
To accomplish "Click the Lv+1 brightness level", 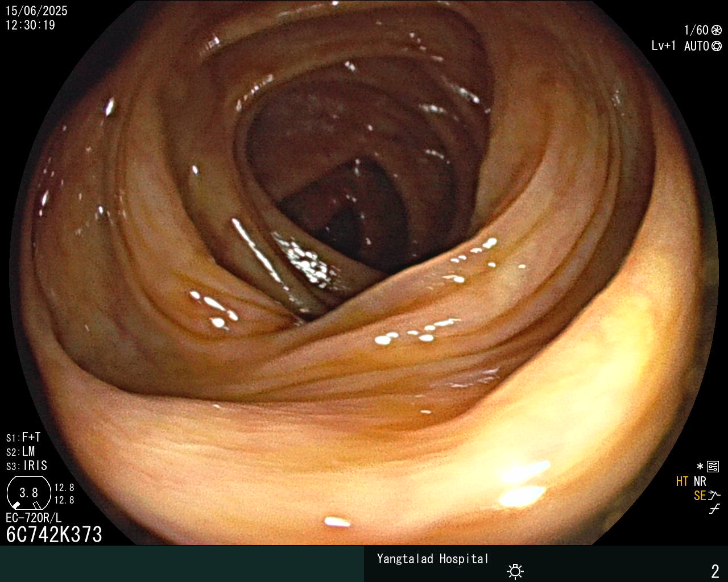I will (664, 46).
